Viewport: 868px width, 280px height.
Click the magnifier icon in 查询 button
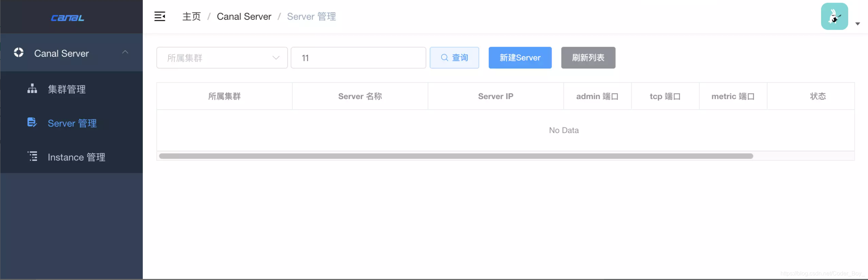pyautogui.click(x=444, y=57)
